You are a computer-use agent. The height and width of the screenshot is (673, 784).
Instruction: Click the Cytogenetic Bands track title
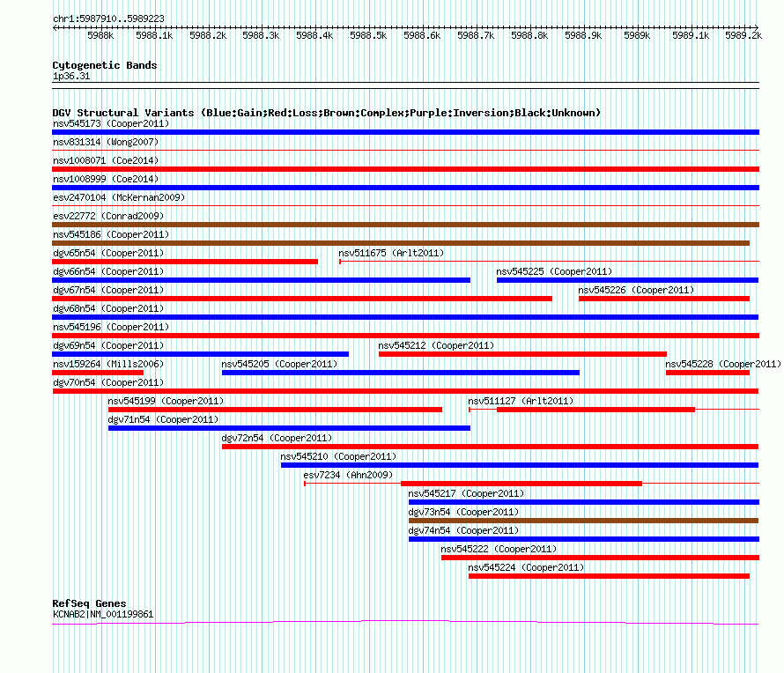tap(105, 65)
